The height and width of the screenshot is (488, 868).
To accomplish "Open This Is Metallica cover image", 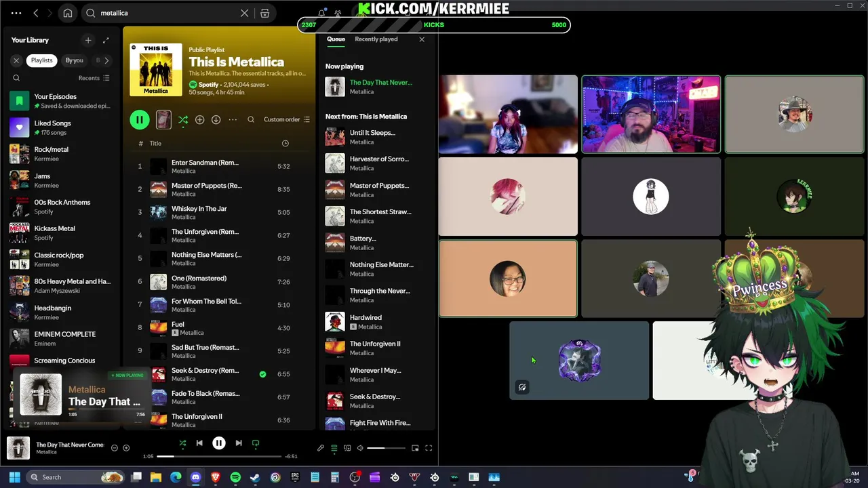I will (156, 70).
